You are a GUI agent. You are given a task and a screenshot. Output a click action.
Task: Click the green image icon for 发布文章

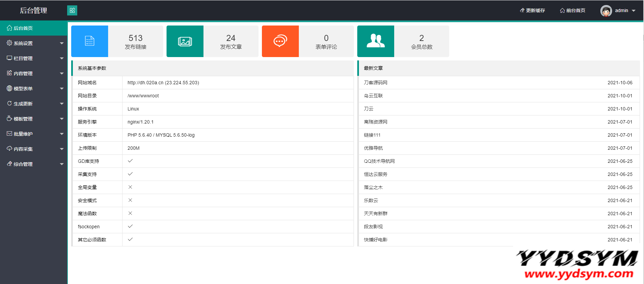point(185,41)
